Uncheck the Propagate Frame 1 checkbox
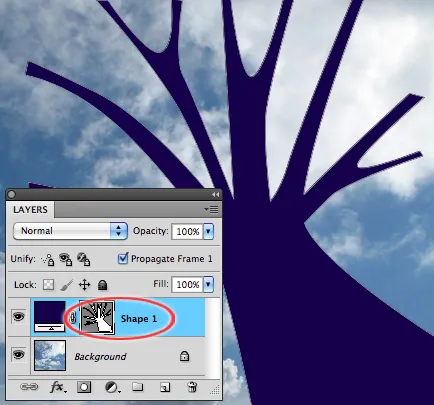Screen dimensions: 434x405 [x=123, y=258]
